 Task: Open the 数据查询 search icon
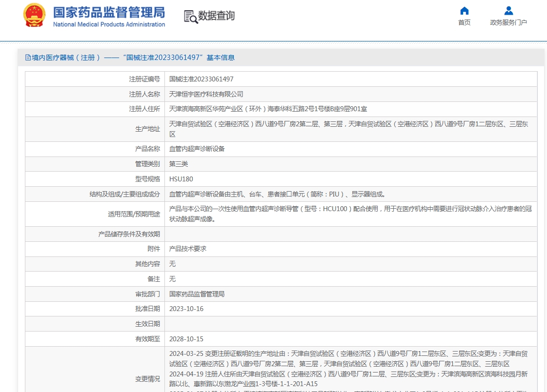[190, 17]
